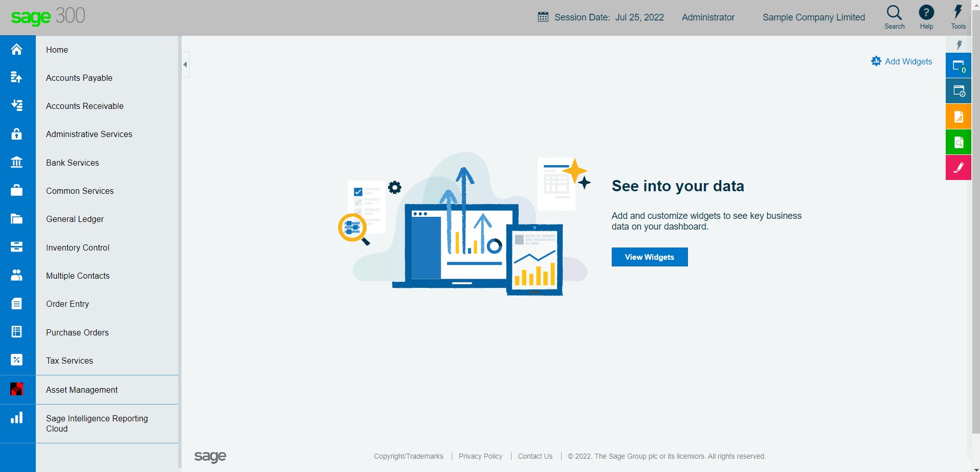Click the session date calendar icon

[x=543, y=17]
